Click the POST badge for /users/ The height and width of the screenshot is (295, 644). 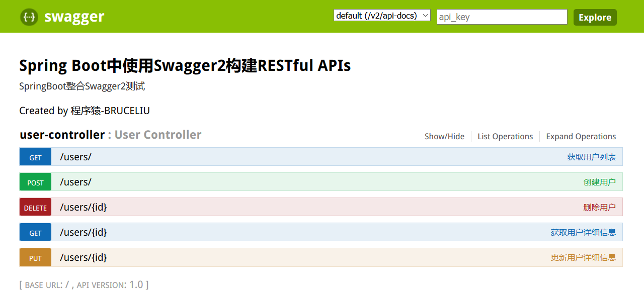pos(35,182)
